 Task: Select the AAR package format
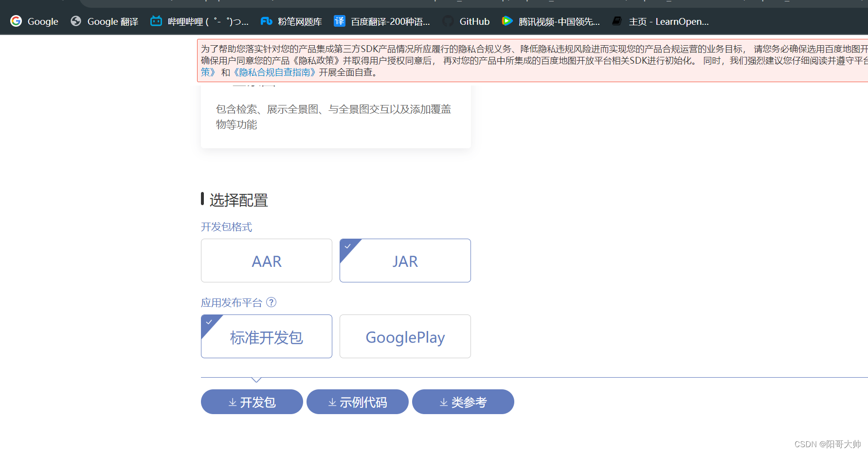(267, 261)
